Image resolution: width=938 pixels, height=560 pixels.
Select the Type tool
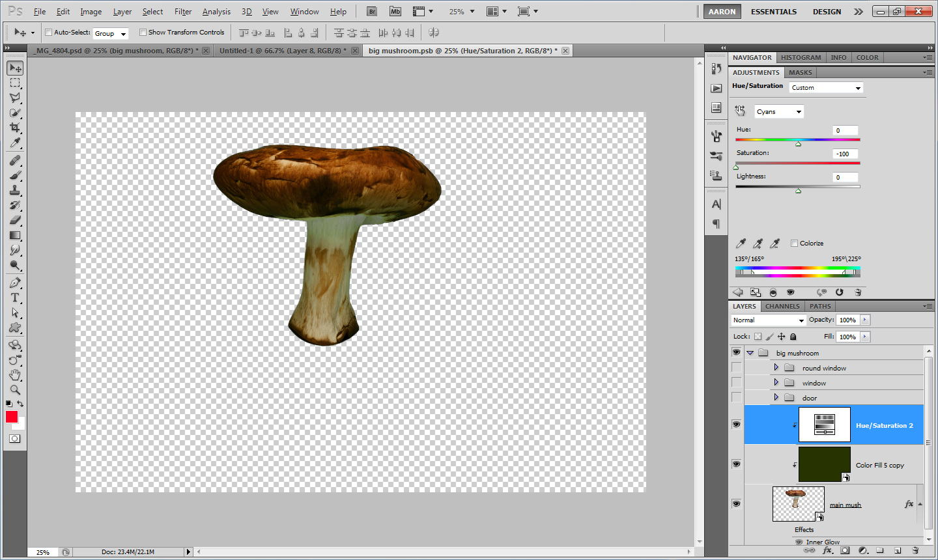click(15, 298)
